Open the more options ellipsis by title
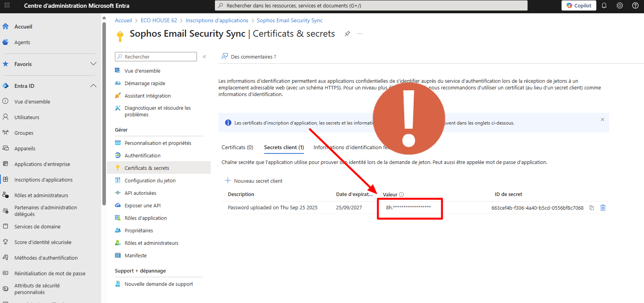This screenshot has height=303, width=644. pos(360,34)
